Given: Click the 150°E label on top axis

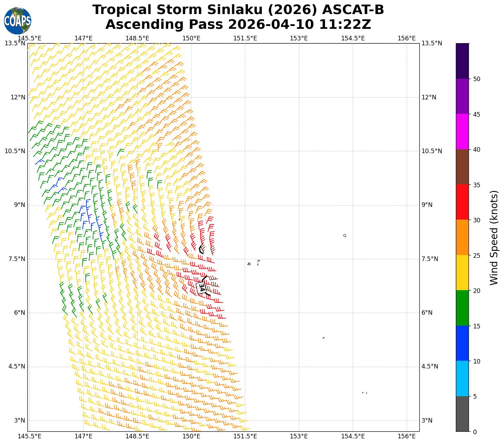Looking at the screenshot, I should click(x=191, y=38).
